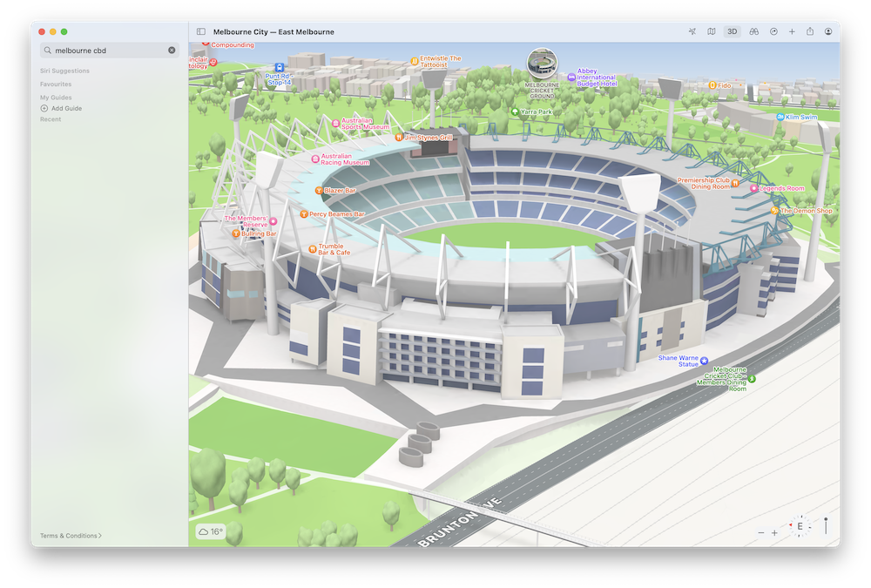Open Terms & Conditions link
The height and width of the screenshot is (588, 871).
point(71,536)
